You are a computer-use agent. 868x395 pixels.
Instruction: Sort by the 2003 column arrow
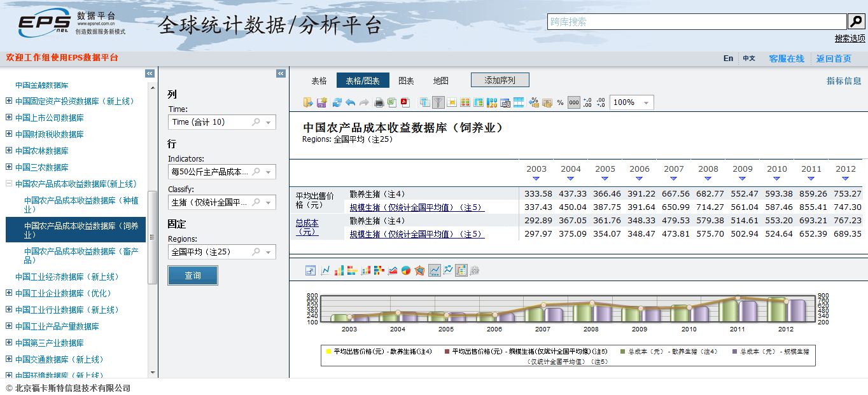536,179
